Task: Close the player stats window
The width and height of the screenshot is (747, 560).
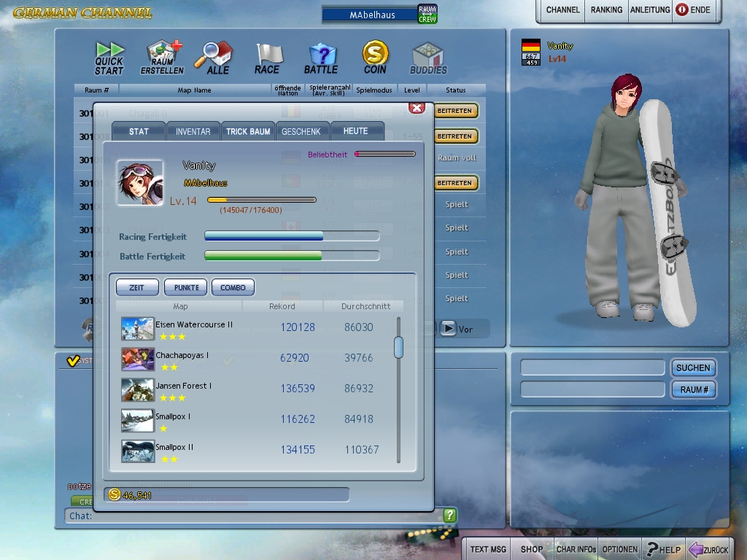Action: [x=417, y=108]
